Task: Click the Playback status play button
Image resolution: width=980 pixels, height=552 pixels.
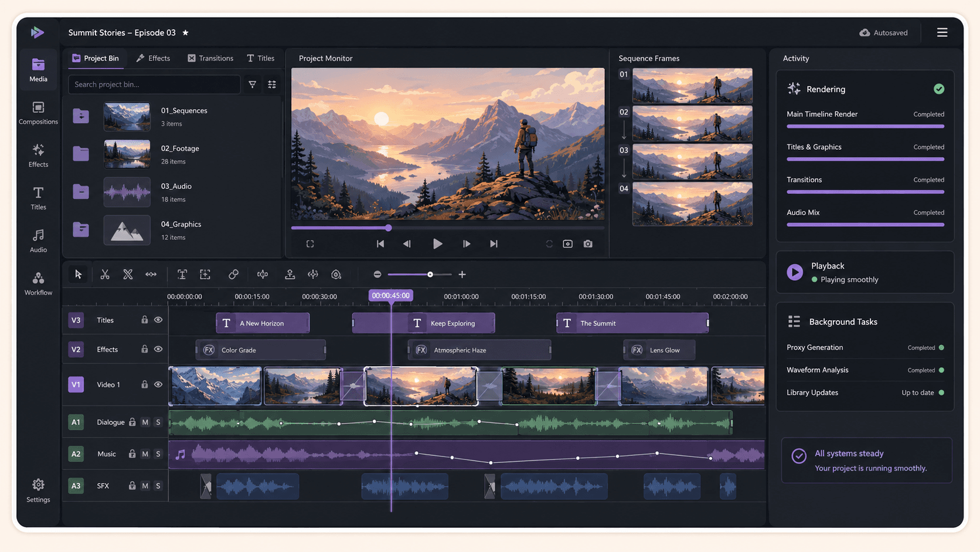Action: [795, 272]
